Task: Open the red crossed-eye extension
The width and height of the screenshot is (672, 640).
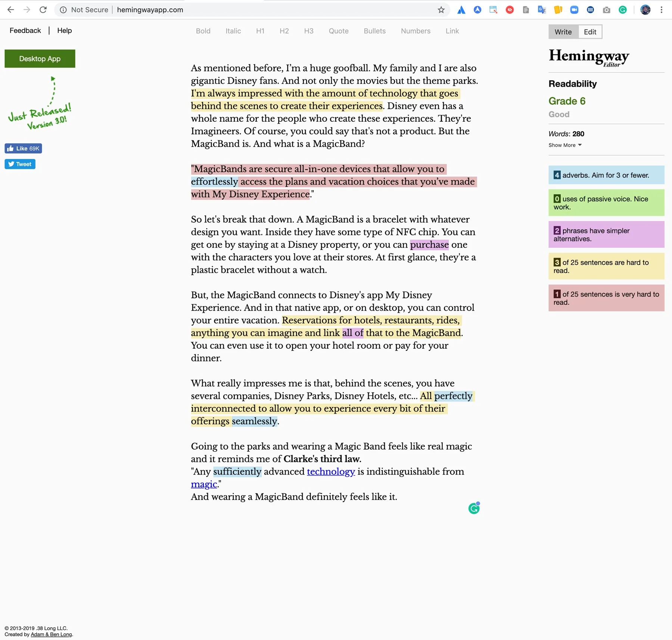Action: pyautogui.click(x=510, y=10)
